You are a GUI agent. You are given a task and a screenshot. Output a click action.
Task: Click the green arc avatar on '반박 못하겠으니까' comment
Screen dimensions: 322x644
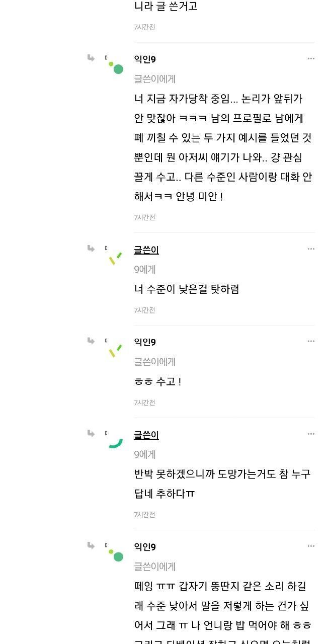[x=115, y=443]
